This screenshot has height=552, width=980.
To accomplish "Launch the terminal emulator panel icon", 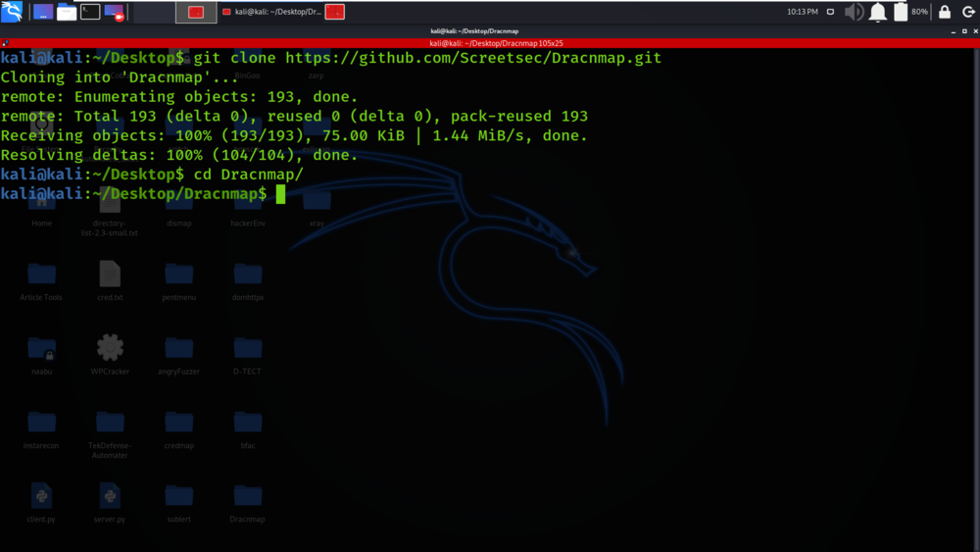I will 90,12.
